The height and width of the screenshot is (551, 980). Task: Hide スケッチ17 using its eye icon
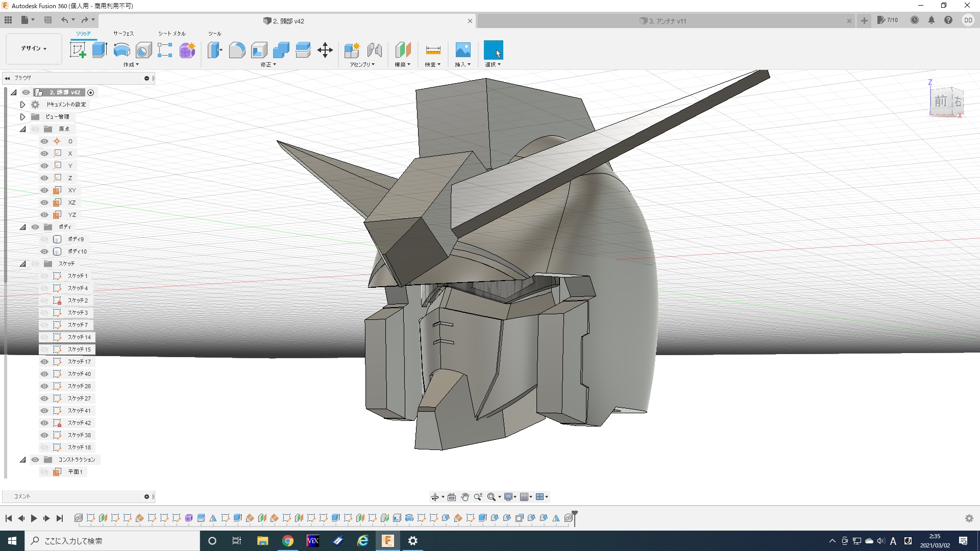pos(44,362)
